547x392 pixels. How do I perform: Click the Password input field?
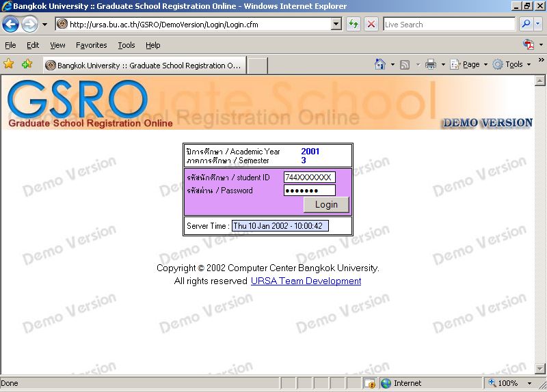tap(310, 191)
